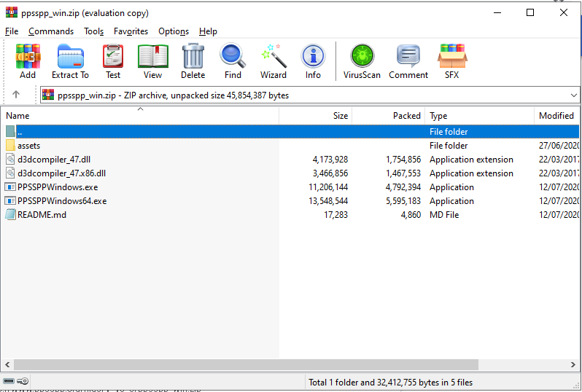The image size is (582, 392).
Task: Click the Extract To toolbar icon
Action: (x=70, y=61)
